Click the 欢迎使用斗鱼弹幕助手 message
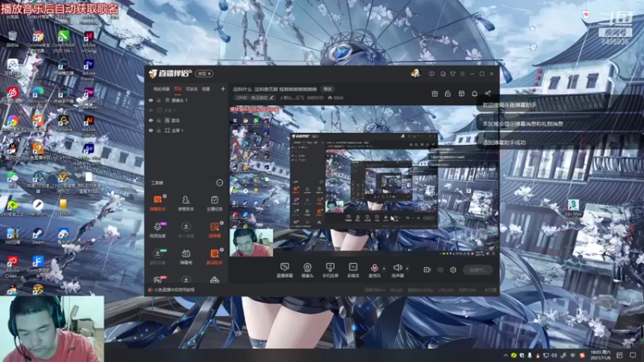The height and width of the screenshot is (362, 644). [x=510, y=105]
